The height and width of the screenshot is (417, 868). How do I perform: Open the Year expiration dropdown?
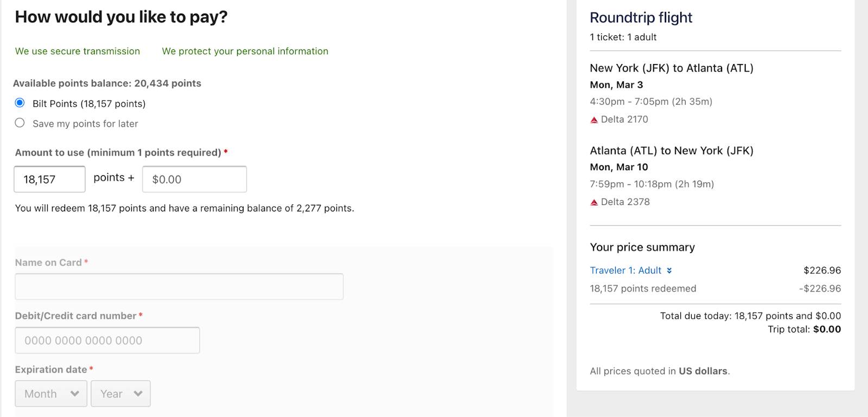(120, 394)
